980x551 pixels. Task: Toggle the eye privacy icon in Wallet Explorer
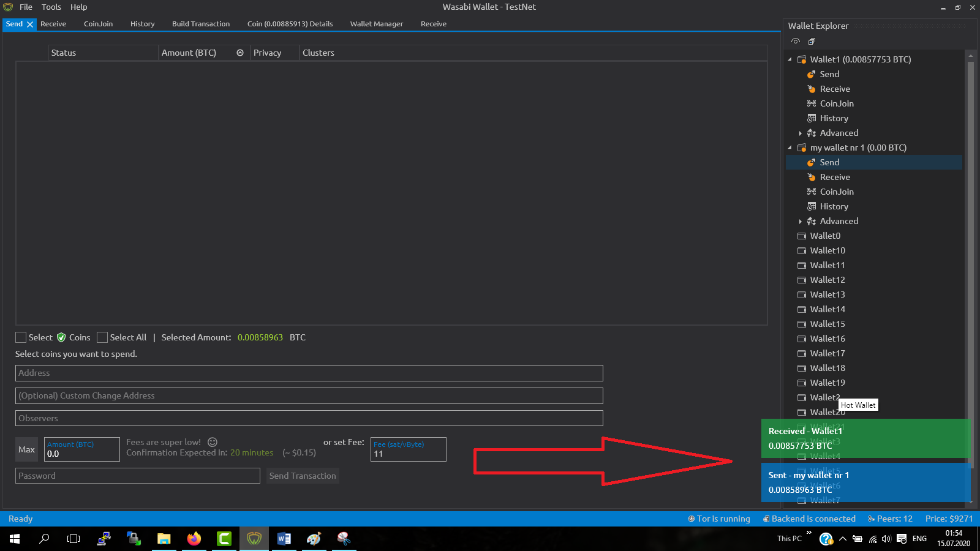pyautogui.click(x=795, y=41)
